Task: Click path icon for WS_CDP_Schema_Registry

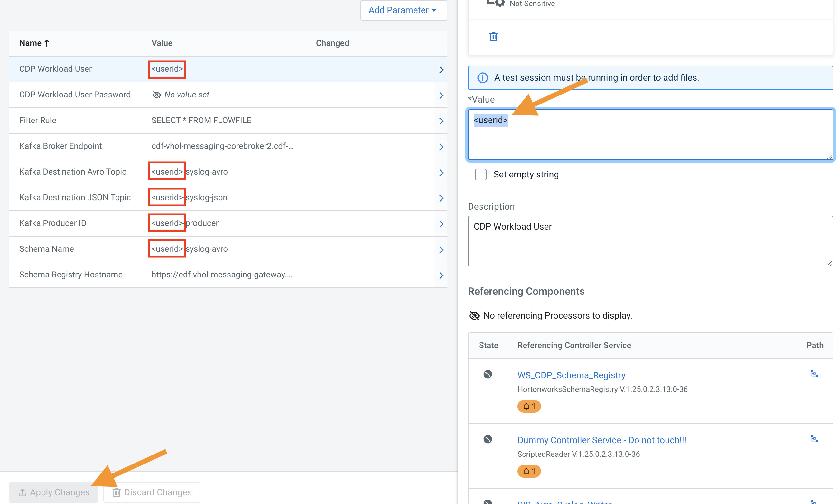Action: (814, 373)
